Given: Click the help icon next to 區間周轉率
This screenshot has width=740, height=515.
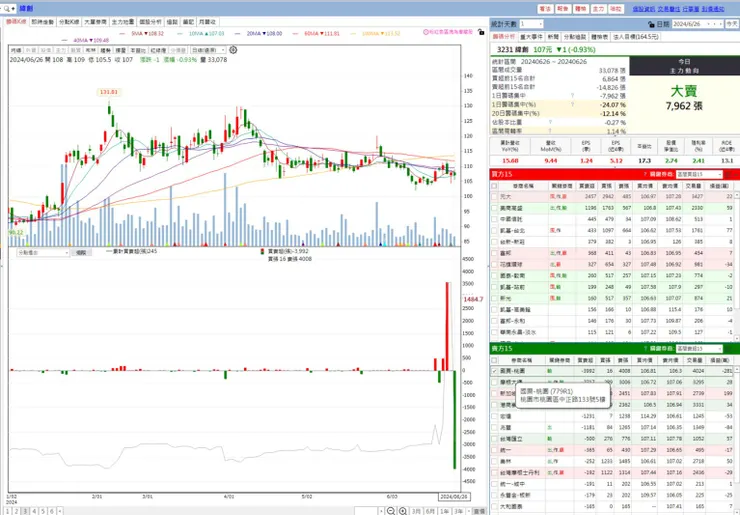Looking at the screenshot, I should pos(550,131).
